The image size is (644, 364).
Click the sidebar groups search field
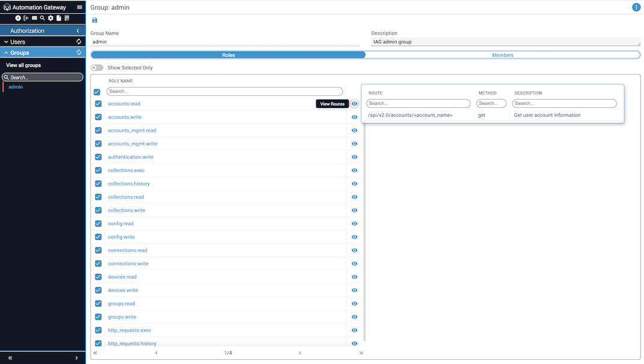coord(43,77)
